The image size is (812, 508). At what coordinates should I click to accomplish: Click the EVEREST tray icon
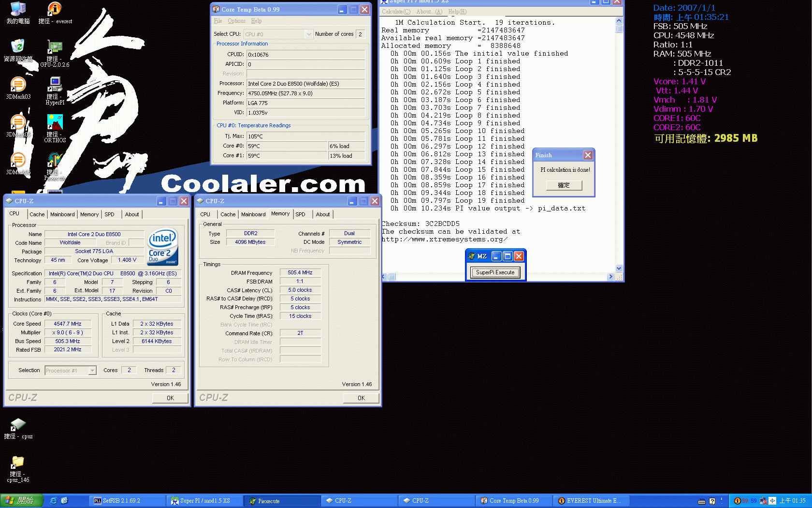737,501
